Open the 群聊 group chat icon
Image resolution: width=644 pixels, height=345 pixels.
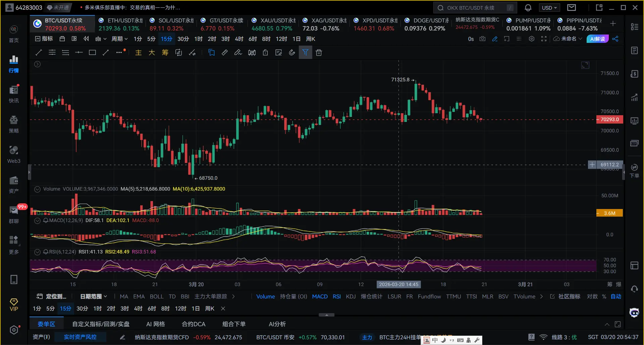[14, 215]
